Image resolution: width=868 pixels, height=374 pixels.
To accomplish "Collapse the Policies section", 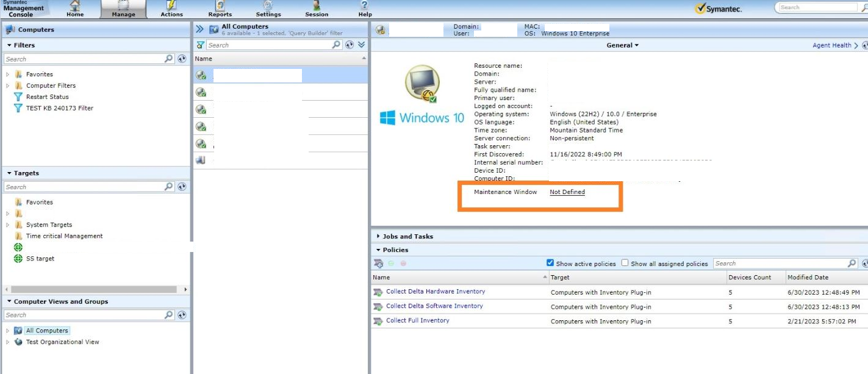I will point(395,250).
